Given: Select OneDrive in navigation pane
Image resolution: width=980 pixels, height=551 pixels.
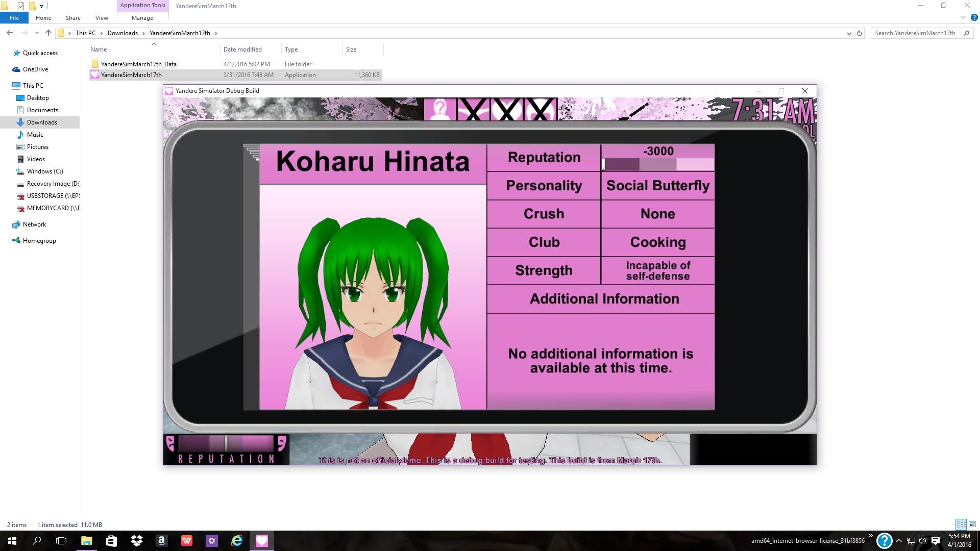Looking at the screenshot, I should coord(35,69).
